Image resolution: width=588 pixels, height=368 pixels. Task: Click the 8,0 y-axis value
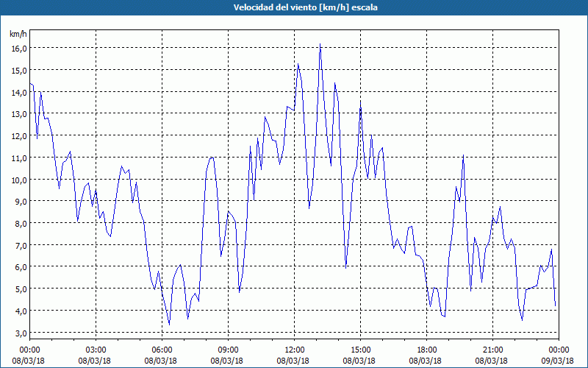(21, 224)
